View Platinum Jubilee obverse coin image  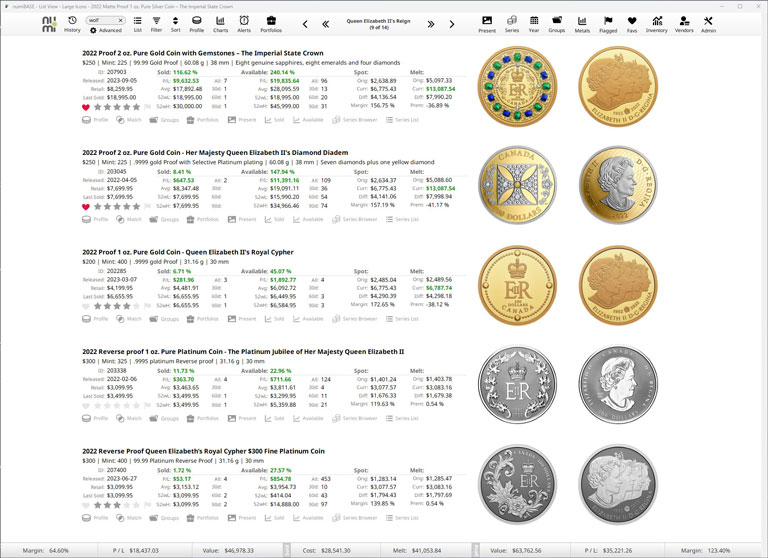click(x=618, y=385)
